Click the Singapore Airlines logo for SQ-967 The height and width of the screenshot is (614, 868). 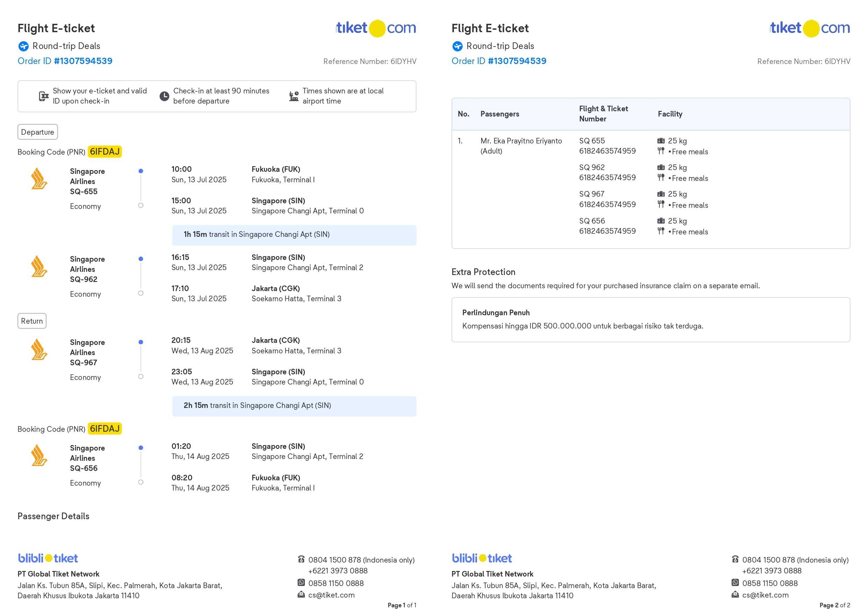(39, 350)
